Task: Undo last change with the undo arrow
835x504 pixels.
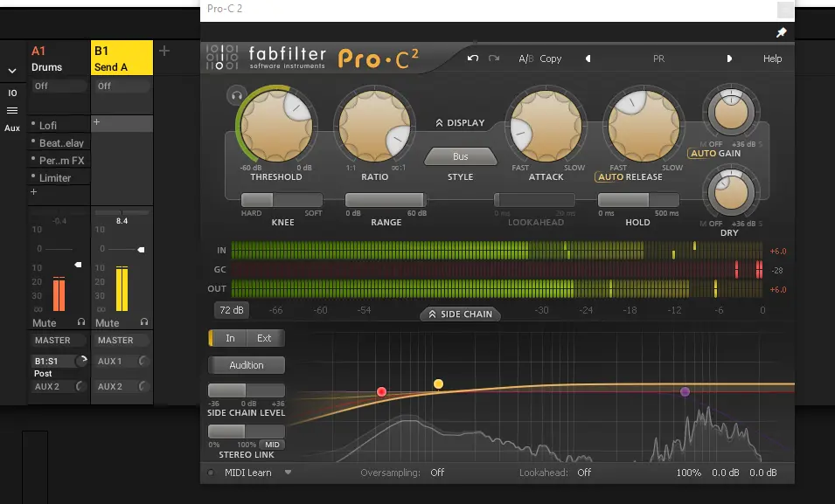Action: 473,59
